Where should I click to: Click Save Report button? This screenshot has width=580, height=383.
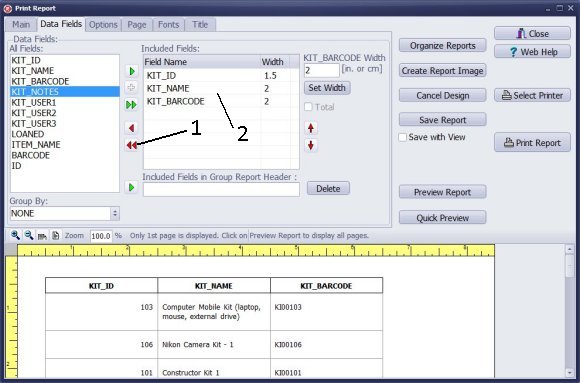pos(442,120)
